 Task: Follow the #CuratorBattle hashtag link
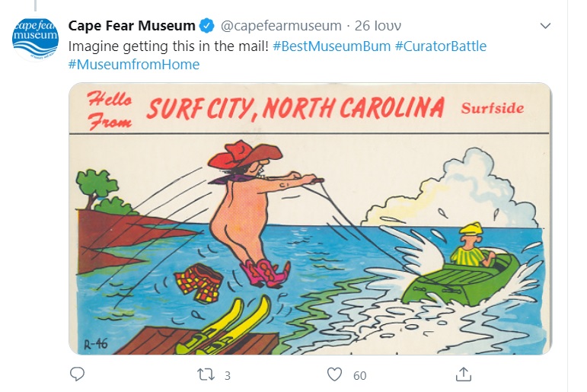click(x=441, y=46)
